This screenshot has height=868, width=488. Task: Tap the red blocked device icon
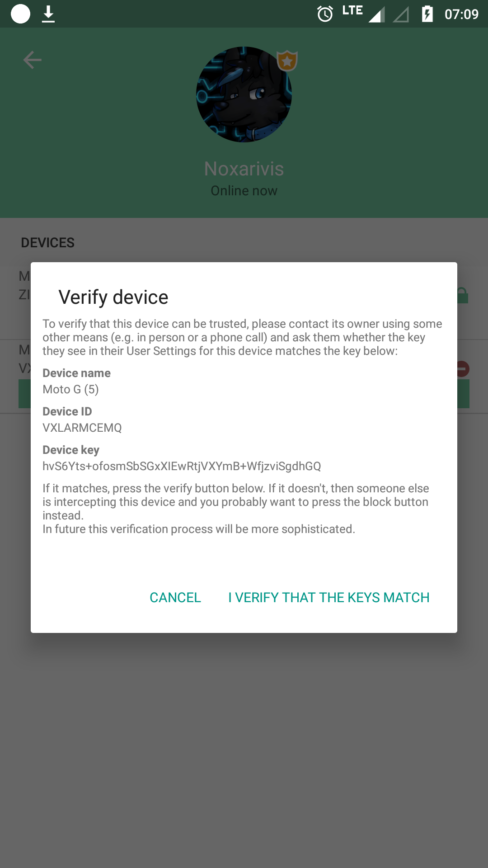(x=463, y=369)
